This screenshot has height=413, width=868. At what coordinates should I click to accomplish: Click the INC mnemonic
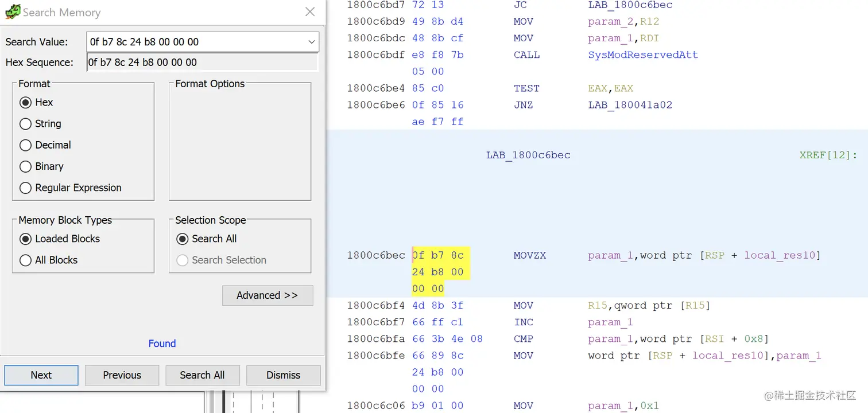tap(524, 322)
